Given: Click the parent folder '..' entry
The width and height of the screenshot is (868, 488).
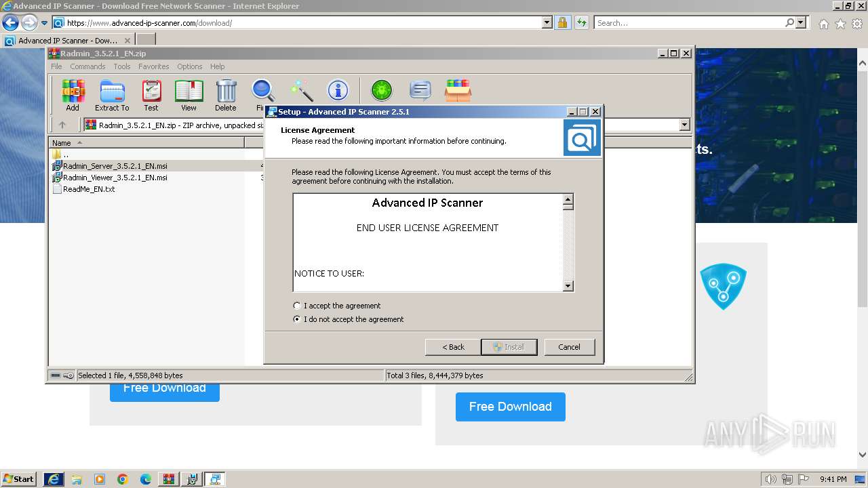Looking at the screenshot, I should tap(60, 154).
